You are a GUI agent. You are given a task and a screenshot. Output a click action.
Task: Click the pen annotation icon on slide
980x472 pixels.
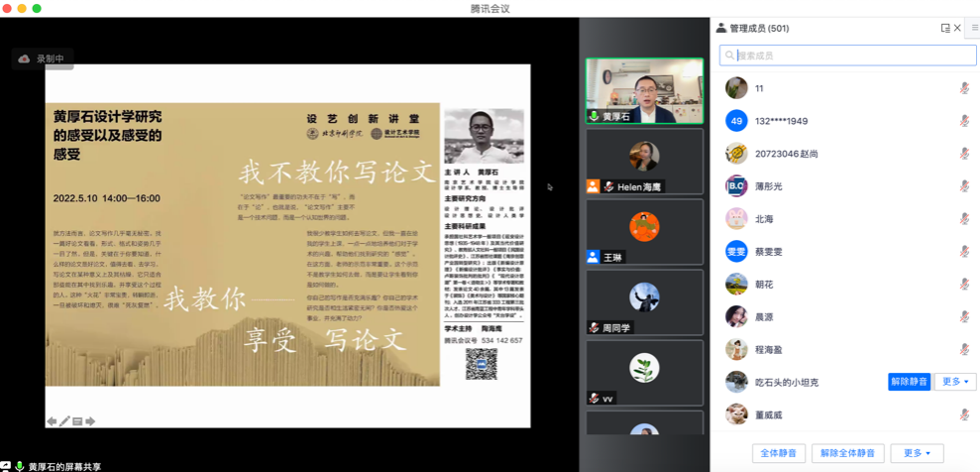coord(65,421)
